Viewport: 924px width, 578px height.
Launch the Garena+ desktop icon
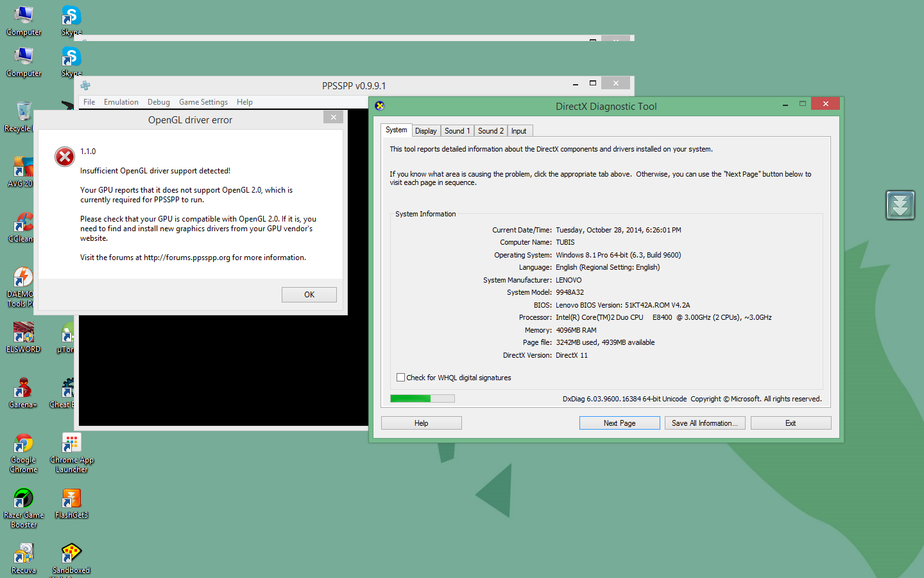[24, 390]
